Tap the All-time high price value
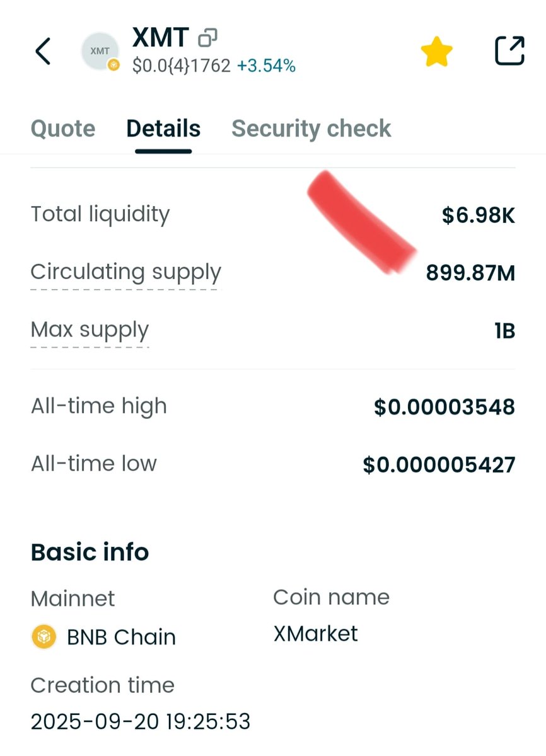This screenshot has height=756, width=546. coord(444,407)
